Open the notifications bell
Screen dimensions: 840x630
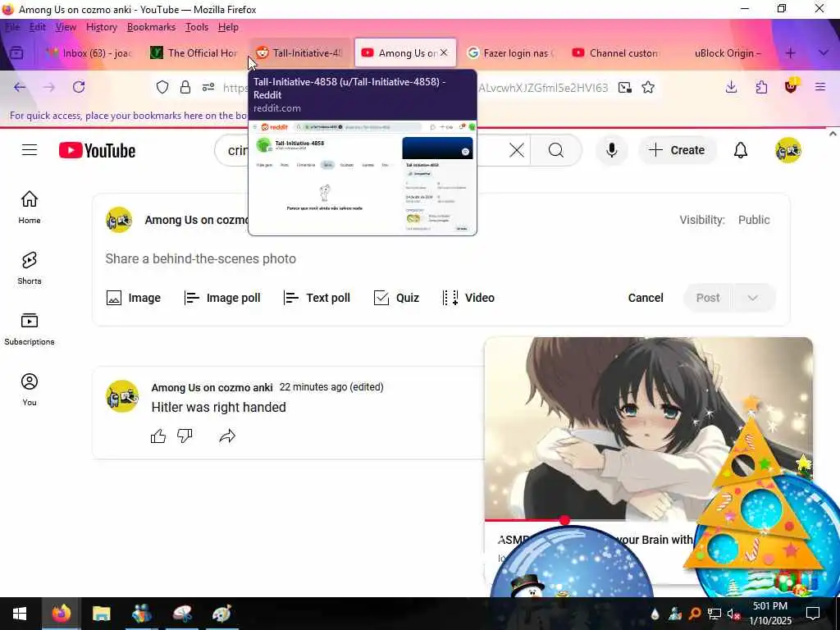pos(741,151)
